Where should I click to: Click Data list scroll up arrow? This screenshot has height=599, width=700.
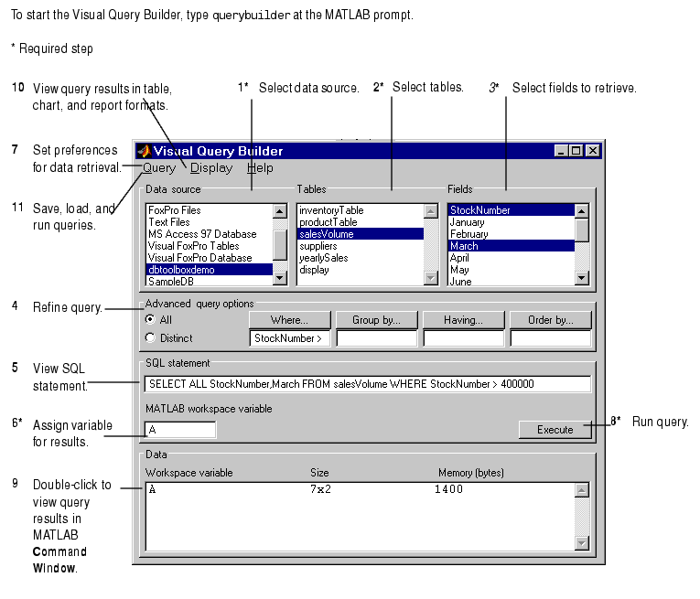(x=582, y=490)
